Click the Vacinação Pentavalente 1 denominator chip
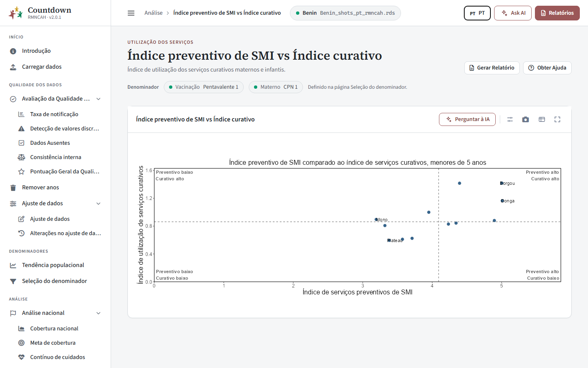The width and height of the screenshot is (588, 368). tap(204, 87)
